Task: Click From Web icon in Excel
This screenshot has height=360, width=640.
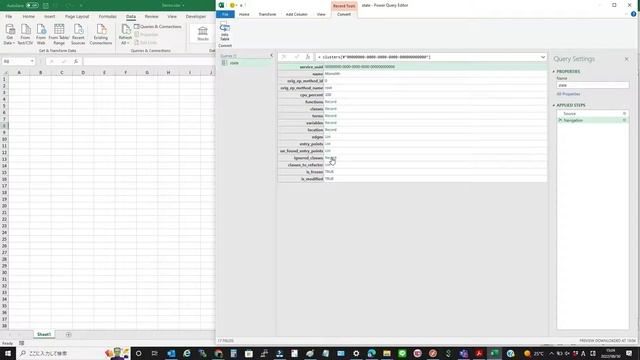Action: (x=41, y=29)
